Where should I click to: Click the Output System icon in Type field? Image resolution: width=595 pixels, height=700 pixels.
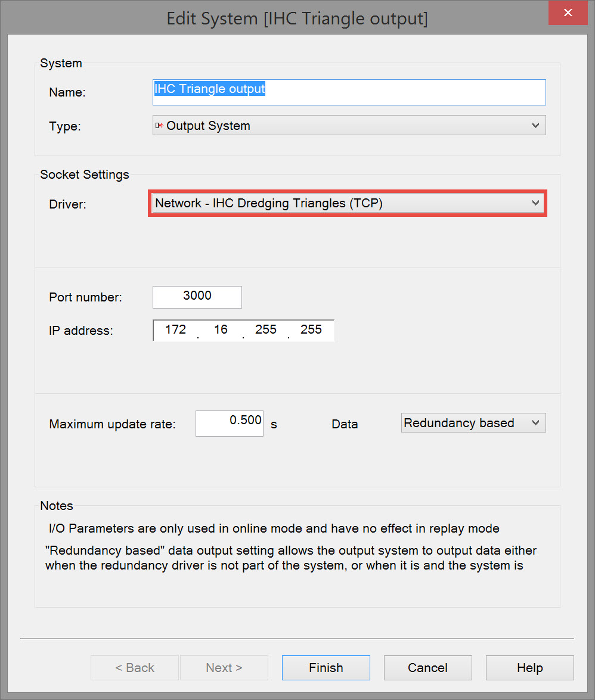pyautogui.click(x=159, y=126)
